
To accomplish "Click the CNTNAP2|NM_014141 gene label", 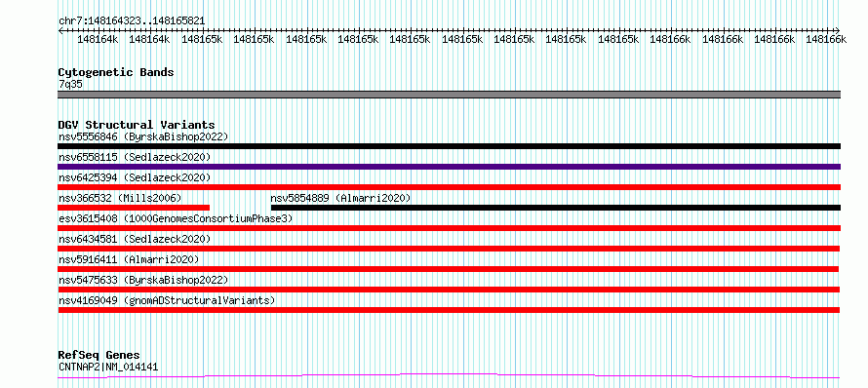I will click(108, 367).
